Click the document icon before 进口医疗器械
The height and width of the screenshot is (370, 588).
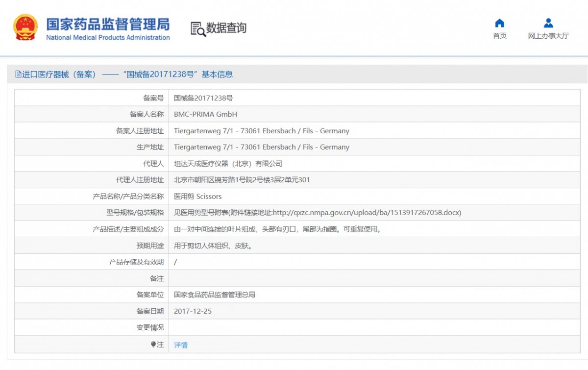[x=18, y=74]
